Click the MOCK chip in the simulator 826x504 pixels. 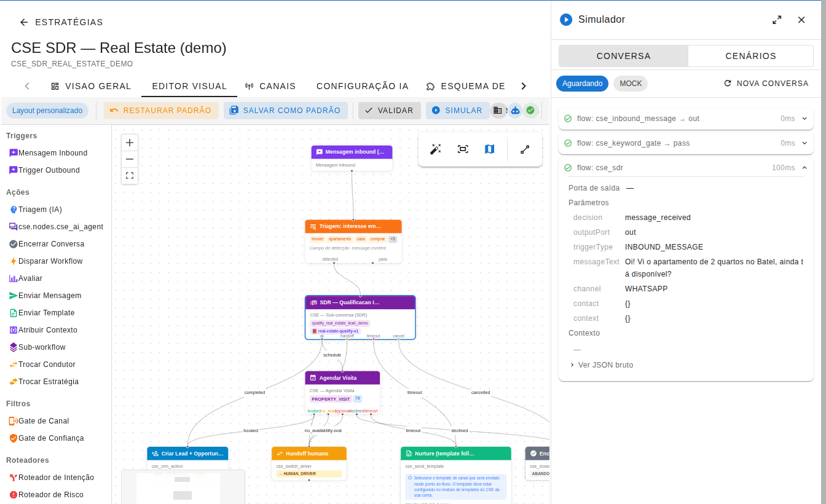(631, 84)
